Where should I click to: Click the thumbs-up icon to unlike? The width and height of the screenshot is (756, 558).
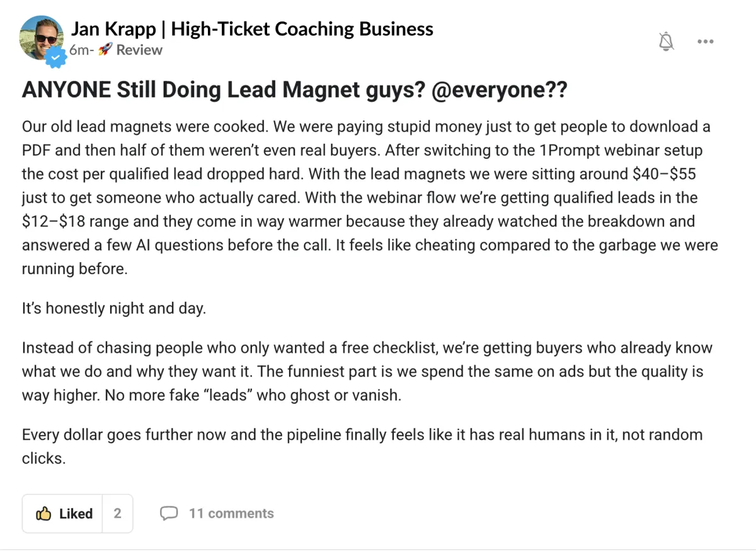[43, 514]
